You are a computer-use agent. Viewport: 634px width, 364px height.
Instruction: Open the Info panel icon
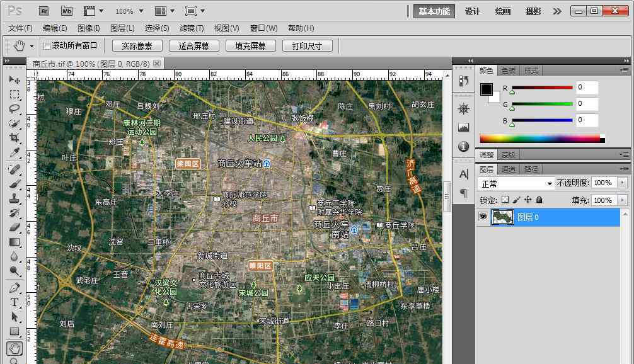click(464, 146)
